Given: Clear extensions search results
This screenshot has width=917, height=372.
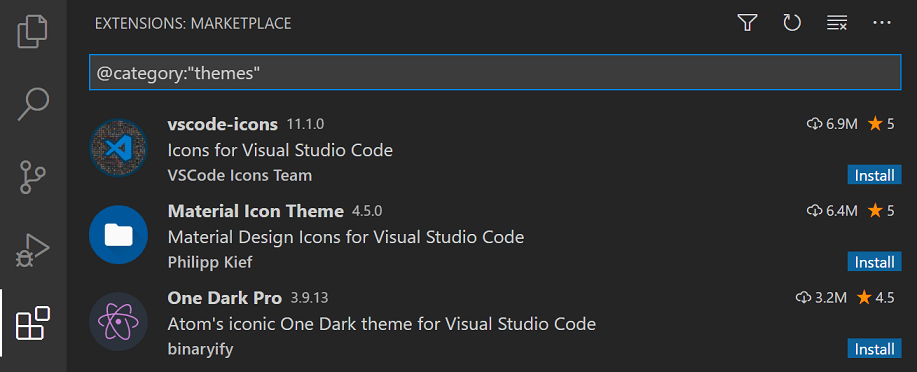Looking at the screenshot, I should [837, 23].
